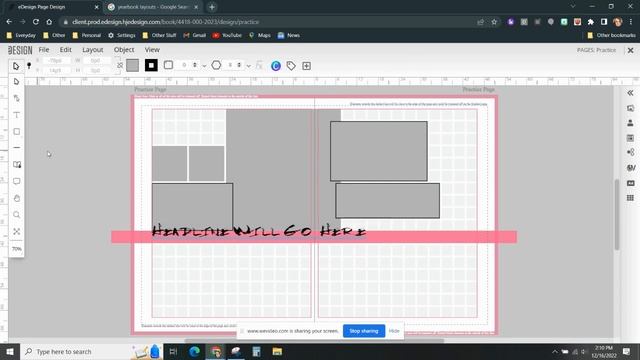This screenshot has width=640, height=360.
Task: Click the eyedropper pin tool
Action: tap(29, 66)
